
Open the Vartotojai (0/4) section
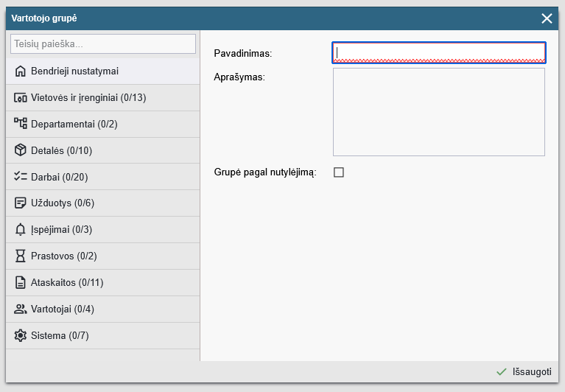pyautogui.click(x=63, y=309)
